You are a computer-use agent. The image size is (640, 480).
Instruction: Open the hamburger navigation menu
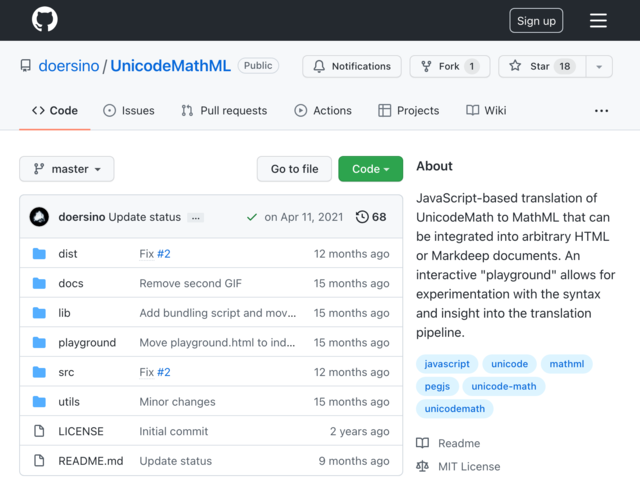pyautogui.click(x=598, y=20)
